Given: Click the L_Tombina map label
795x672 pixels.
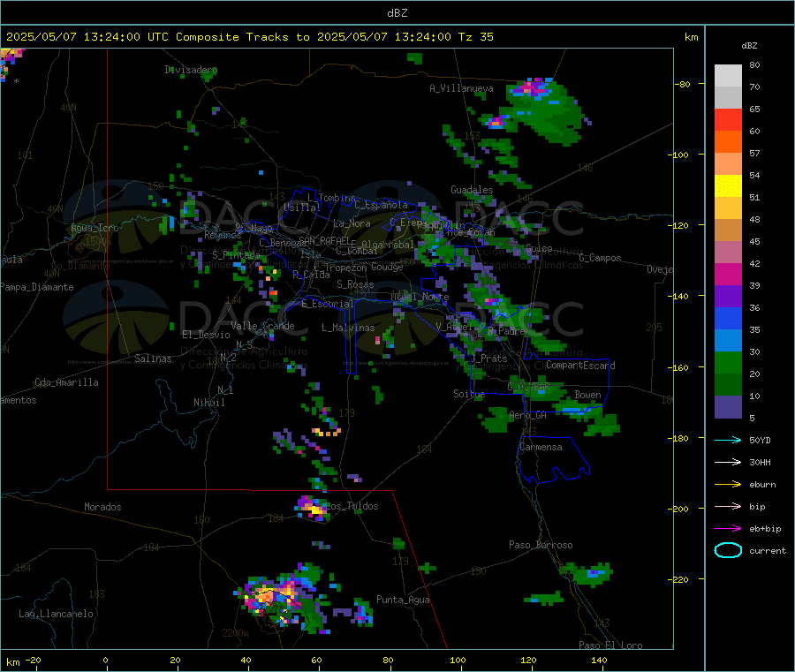Looking at the screenshot, I should coord(331,198).
